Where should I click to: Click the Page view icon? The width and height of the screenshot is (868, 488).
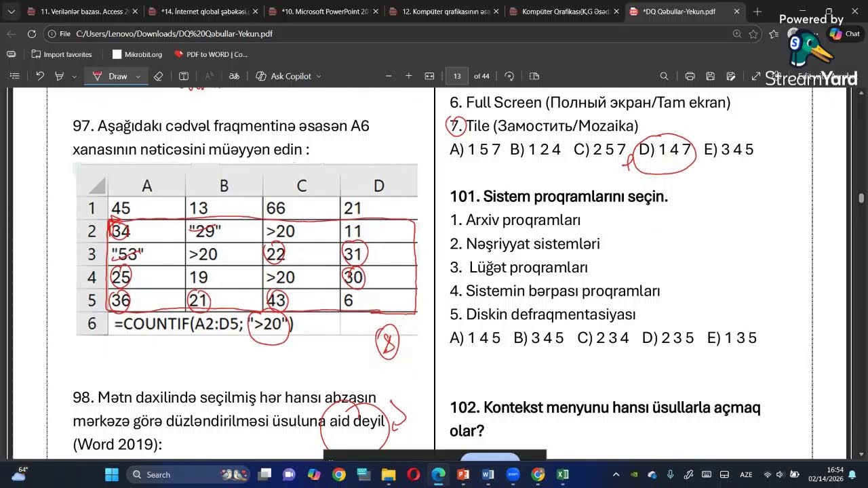534,76
